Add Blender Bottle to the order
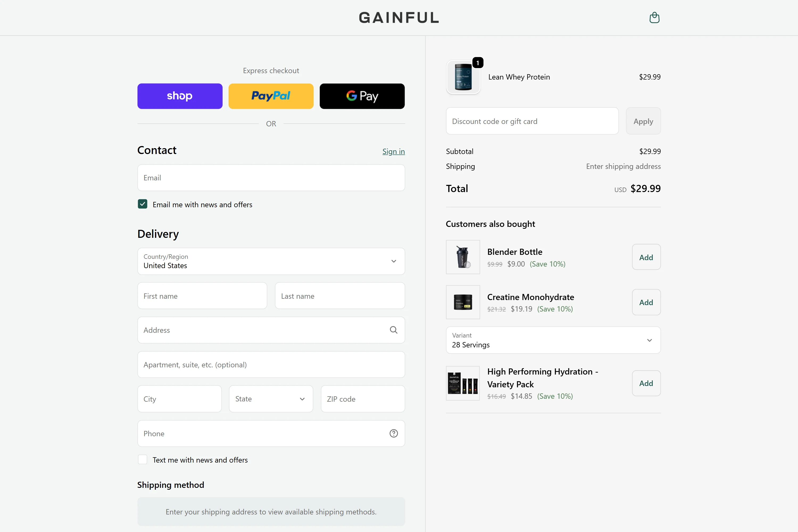The height and width of the screenshot is (532, 798). [646, 257]
